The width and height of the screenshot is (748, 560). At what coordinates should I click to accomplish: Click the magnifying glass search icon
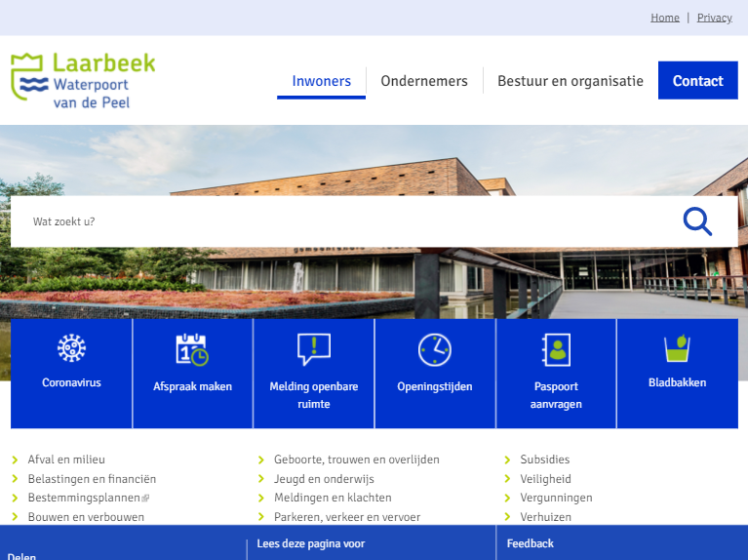point(697,221)
